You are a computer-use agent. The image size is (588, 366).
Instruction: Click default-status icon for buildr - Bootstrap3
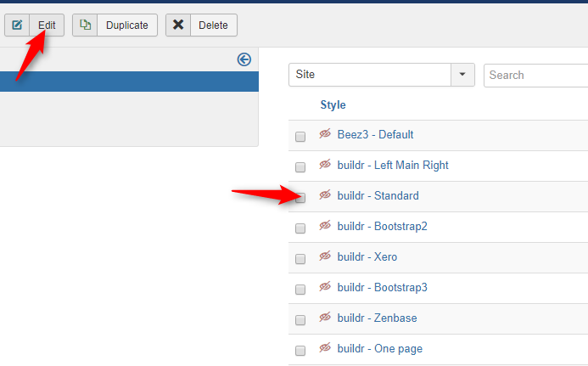(x=325, y=286)
